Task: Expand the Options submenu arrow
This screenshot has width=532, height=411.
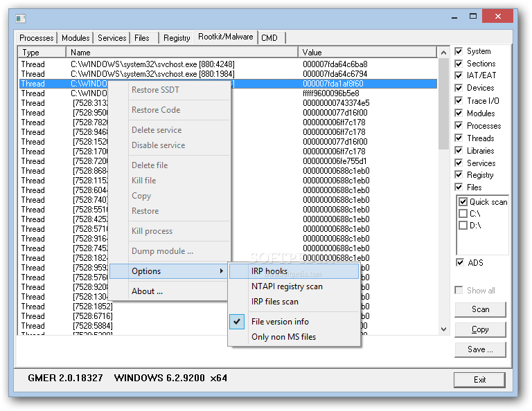Action: coord(221,271)
